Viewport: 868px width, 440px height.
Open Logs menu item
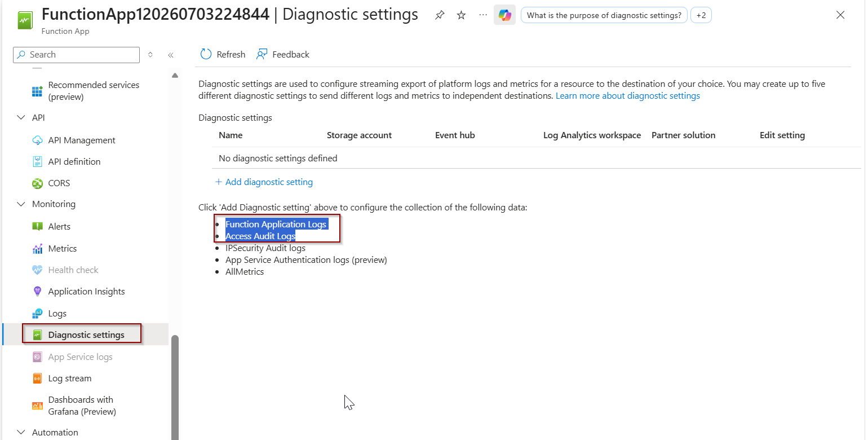click(57, 314)
